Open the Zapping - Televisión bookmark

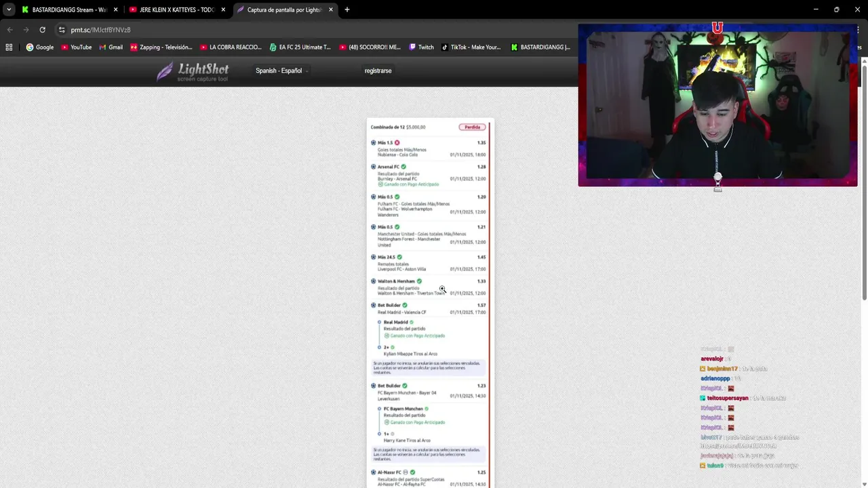coord(161,47)
